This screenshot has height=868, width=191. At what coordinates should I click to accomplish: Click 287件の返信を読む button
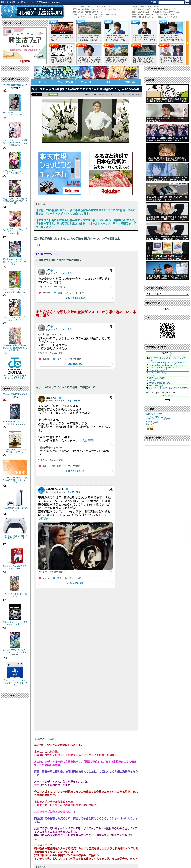pos(75,471)
